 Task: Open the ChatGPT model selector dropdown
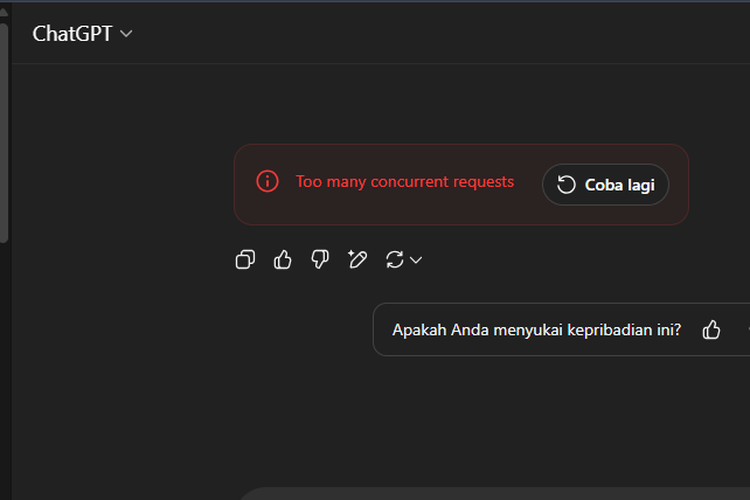click(82, 33)
